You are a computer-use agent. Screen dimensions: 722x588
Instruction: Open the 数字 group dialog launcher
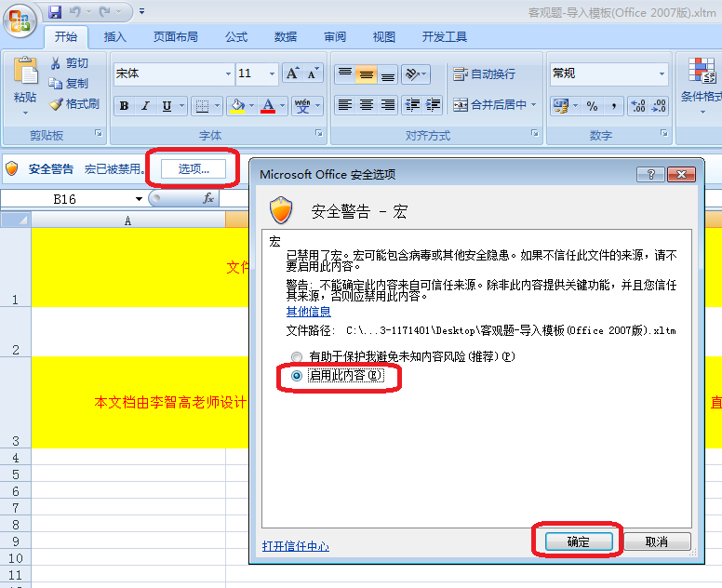664,133
